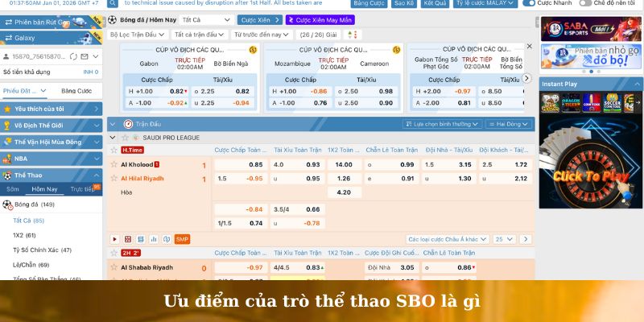Collapse the Trận Đấu section chevron
This screenshot has height=322, width=644.
pyautogui.click(x=113, y=124)
